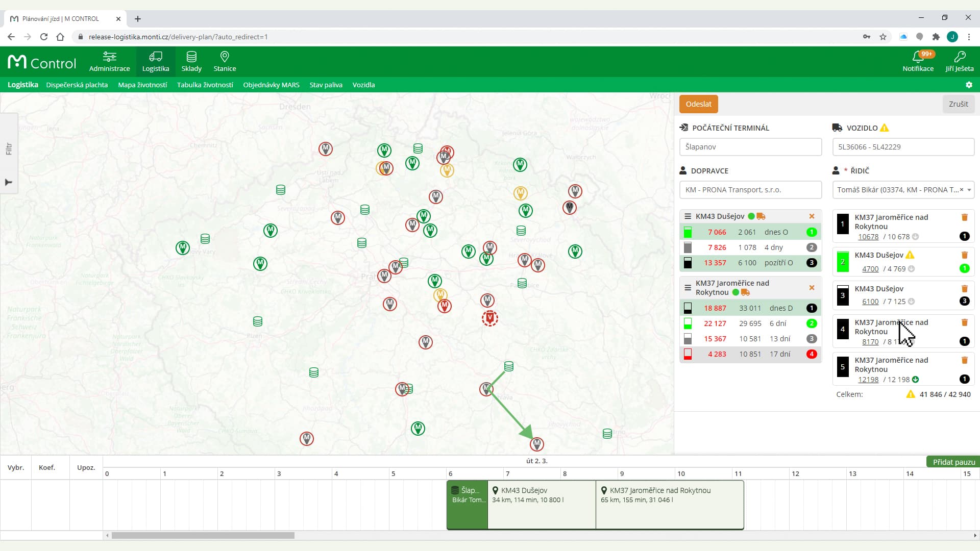Open the Stanice module
The width and height of the screenshot is (980, 551).
pos(225,61)
